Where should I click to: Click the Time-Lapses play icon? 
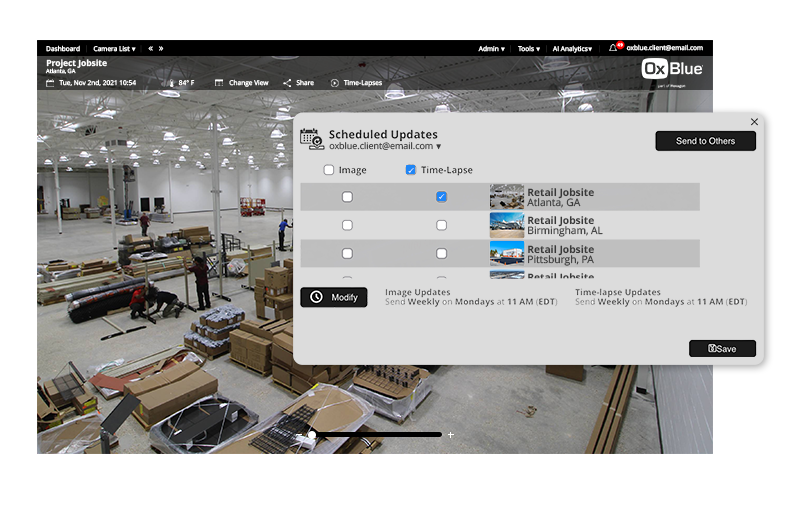click(334, 83)
